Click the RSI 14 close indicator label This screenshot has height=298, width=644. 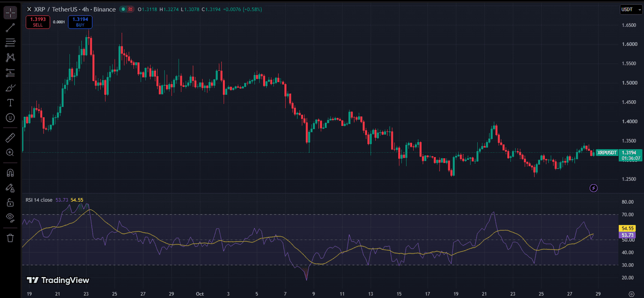point(39,200)
